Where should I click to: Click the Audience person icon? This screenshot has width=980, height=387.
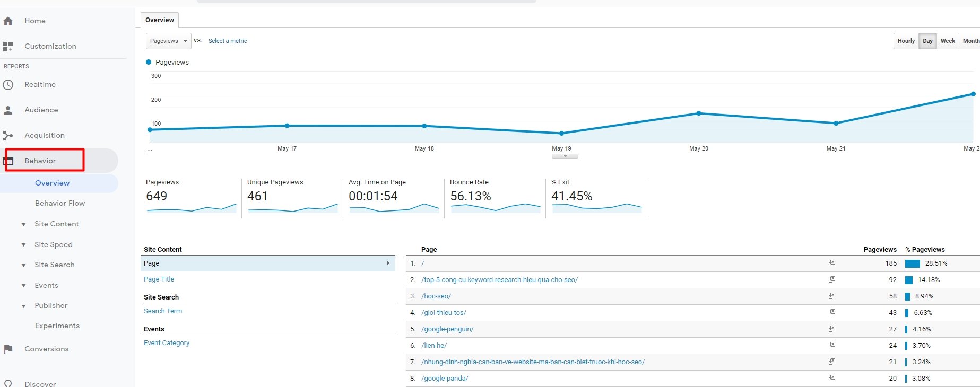tap(8, 110)
